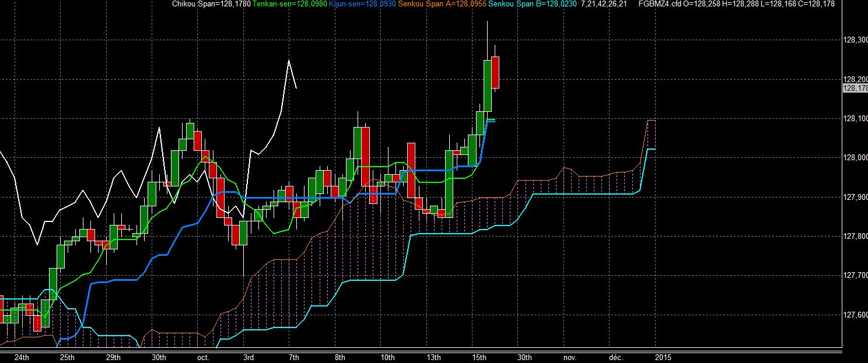The width and height of the screenshot is (868, 363).
Task: Click the peak of the white Chikou line
Action: [x=289, y=61]
